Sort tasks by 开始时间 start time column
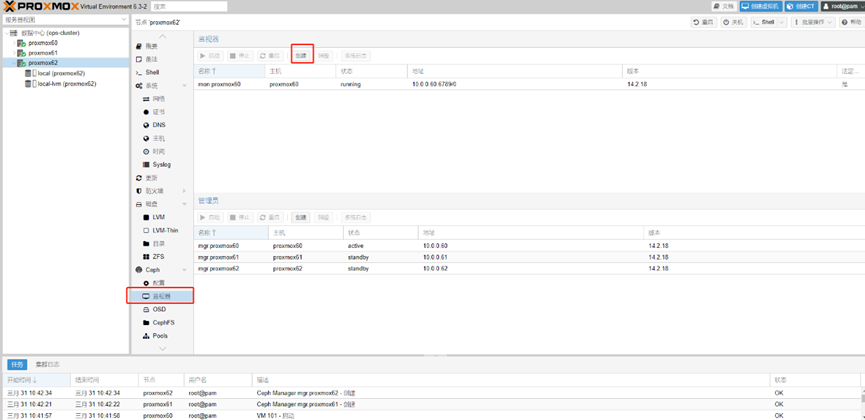This screenshot has width=865, height=420. click(x=36, y=380)
